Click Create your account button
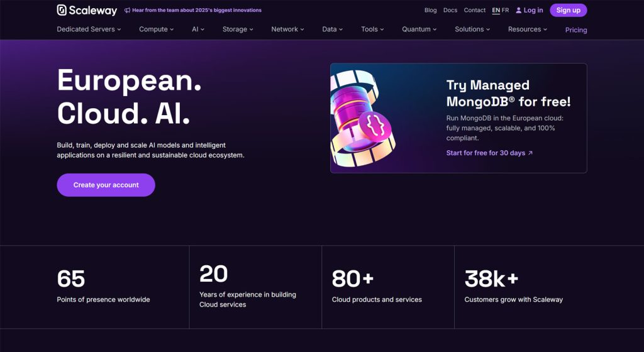This screenshot has width=644, height=352. point(106,185)
